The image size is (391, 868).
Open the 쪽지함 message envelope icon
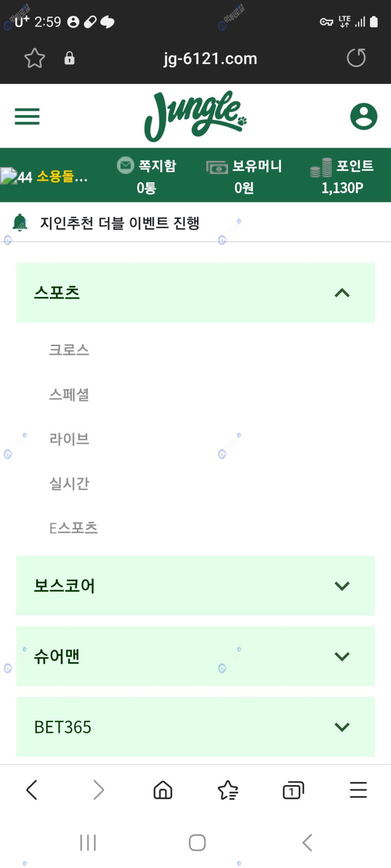click(x=125, y=165)
